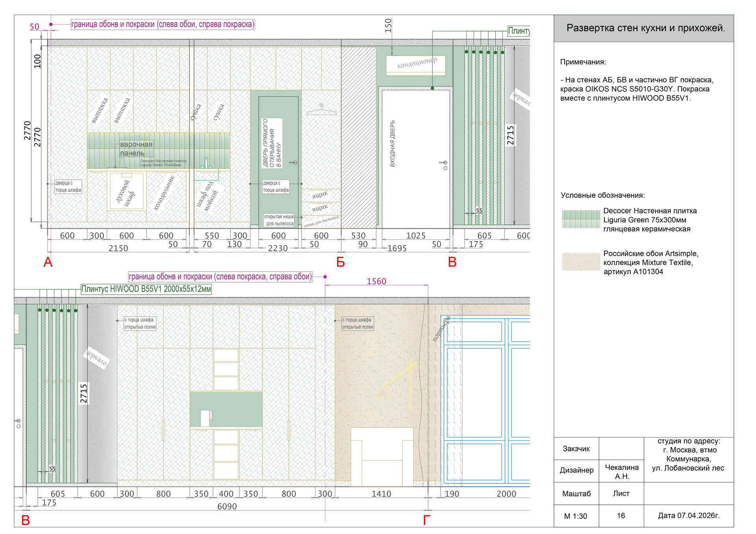Click the Liguria Green tile legend swatch

pyautogui.click(x=581, y=219)
